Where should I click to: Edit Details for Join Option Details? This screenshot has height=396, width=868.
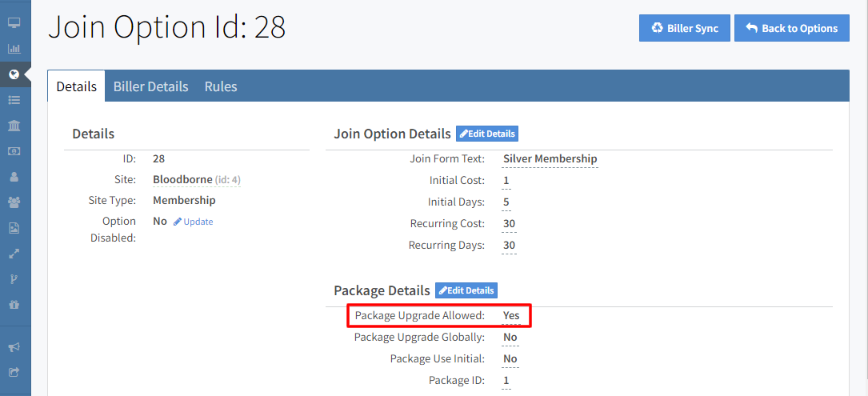pyautogui.click(x=487, y=134)
